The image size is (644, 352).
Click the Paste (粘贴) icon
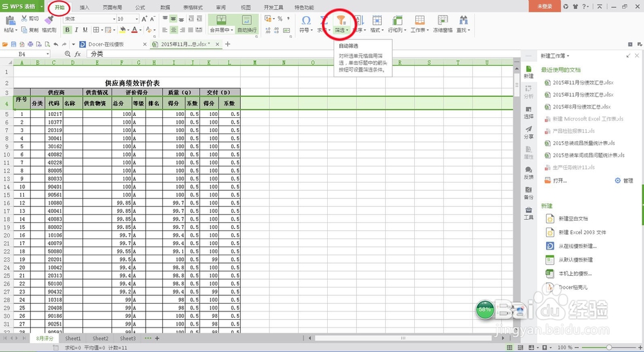pos(10,20)
